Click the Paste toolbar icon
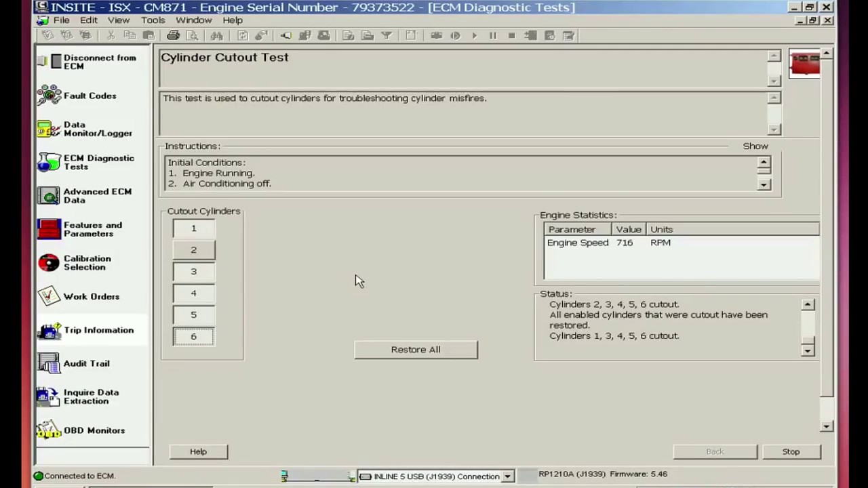Image resolution: width=868 pixels, height=488 pixels. (x=149, y=35)
